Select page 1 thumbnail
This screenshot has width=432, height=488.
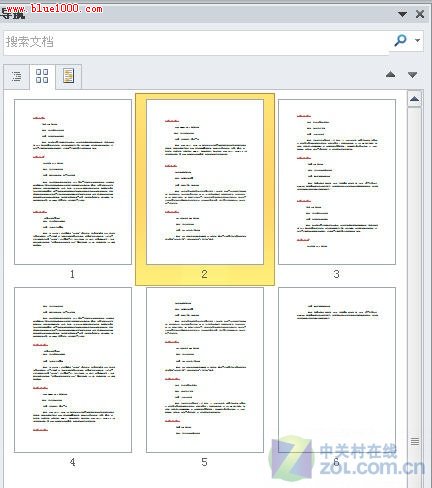click(73, 182)
